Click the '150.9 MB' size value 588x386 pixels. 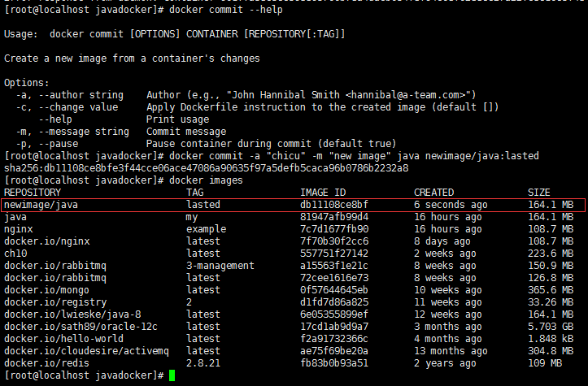[551, 266]
